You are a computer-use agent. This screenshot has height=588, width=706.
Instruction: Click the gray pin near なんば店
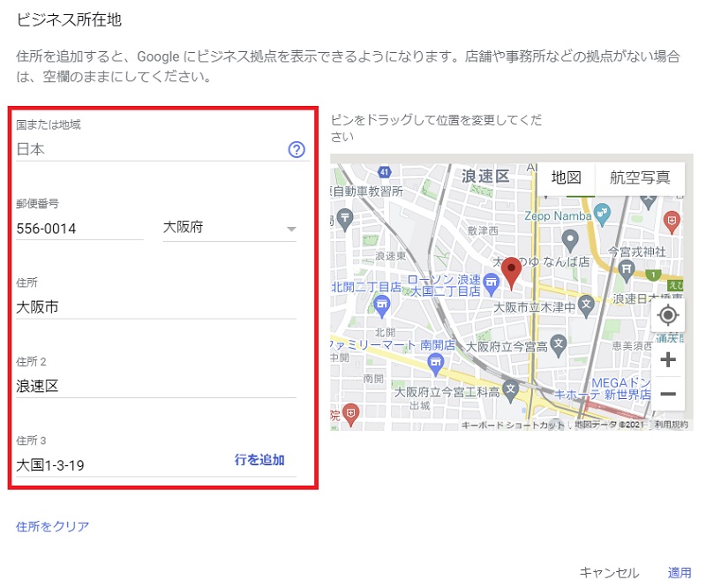pyautogui.click(x=570, y=240)
